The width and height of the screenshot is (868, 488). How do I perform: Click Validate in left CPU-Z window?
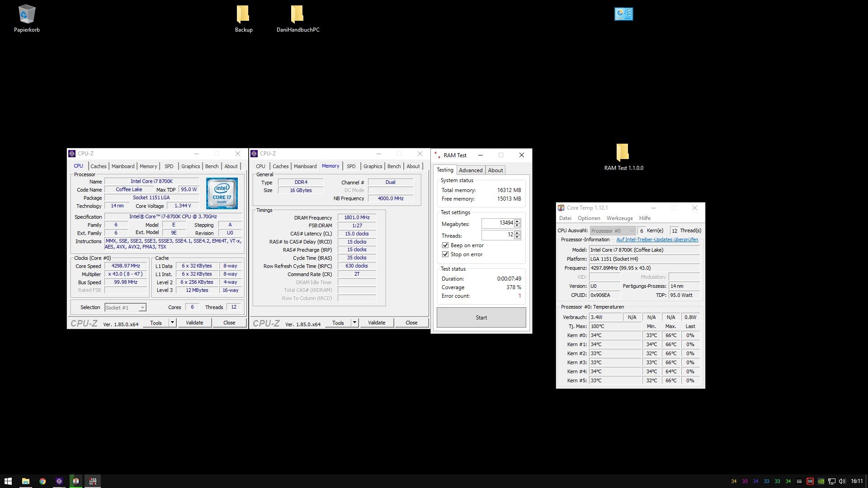click(x=194, y=323)
